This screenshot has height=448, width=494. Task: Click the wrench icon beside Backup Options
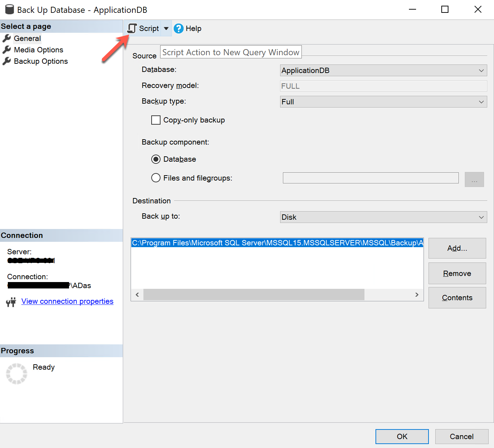(x=7, y=61)
